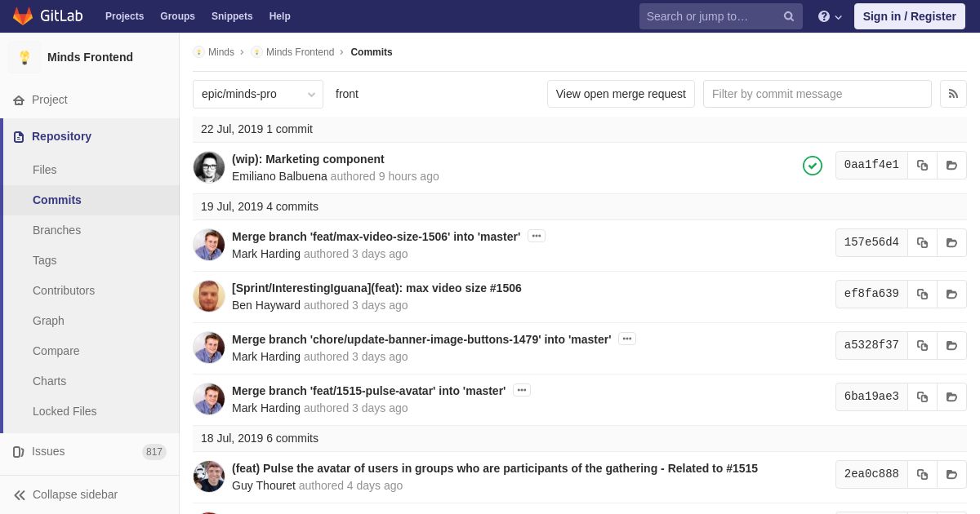This screenshot has width=980, height=514.
Task: Open Mark Harding's profile on max-video-size merge
Action: tap(266, 254)
